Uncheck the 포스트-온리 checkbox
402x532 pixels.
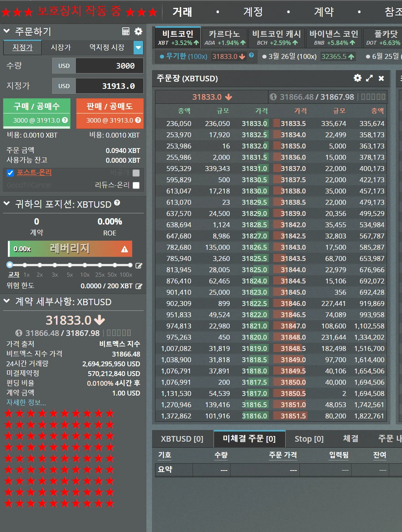10,173
